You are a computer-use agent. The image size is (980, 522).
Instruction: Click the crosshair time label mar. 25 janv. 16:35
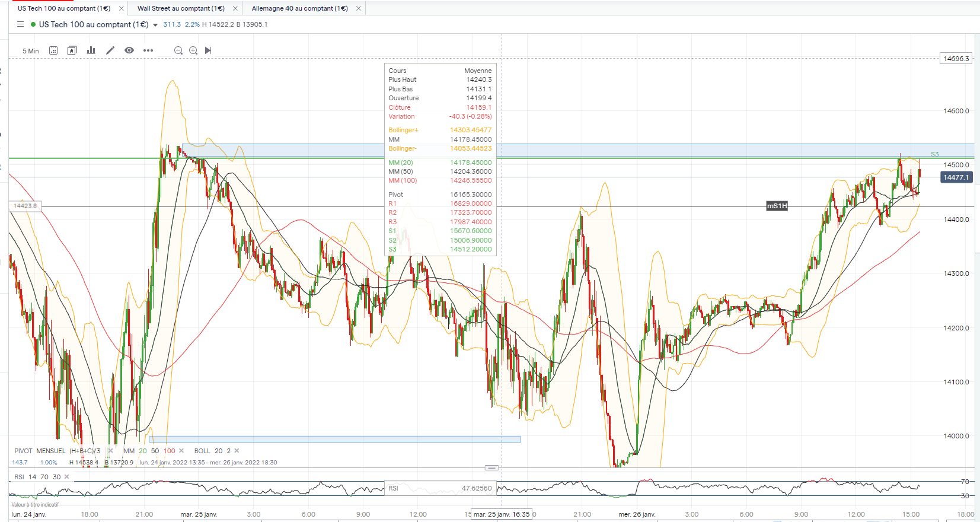point(502,514)
